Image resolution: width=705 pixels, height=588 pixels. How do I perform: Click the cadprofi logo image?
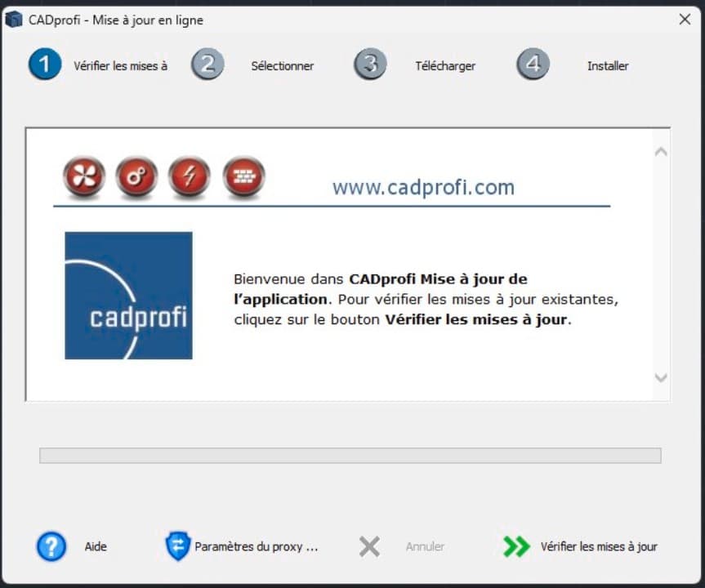coord(127,296)
